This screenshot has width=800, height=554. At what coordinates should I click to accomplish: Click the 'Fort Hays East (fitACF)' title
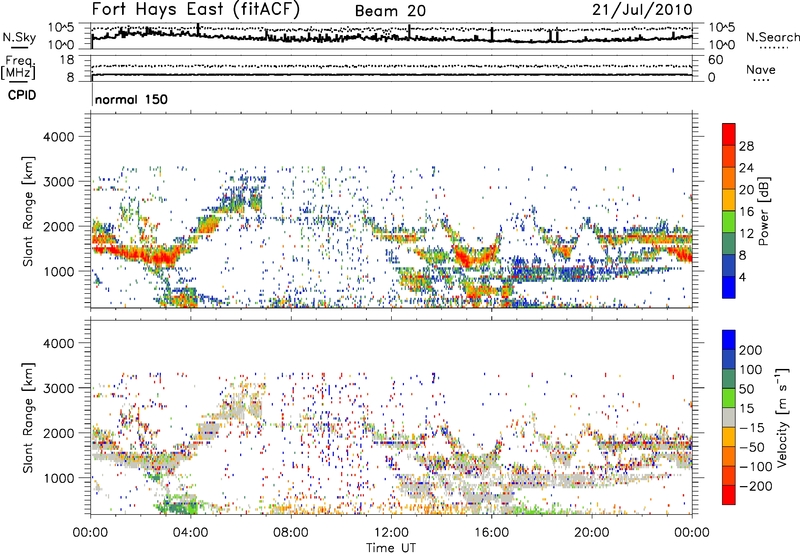click(x=195, y=10)
